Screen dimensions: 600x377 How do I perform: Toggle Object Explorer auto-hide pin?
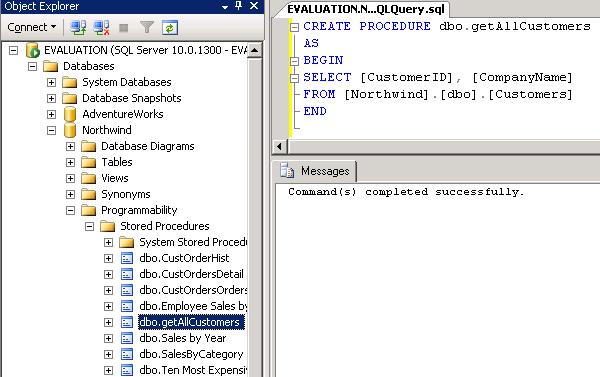pyautogui.click(x=238, y=6)
